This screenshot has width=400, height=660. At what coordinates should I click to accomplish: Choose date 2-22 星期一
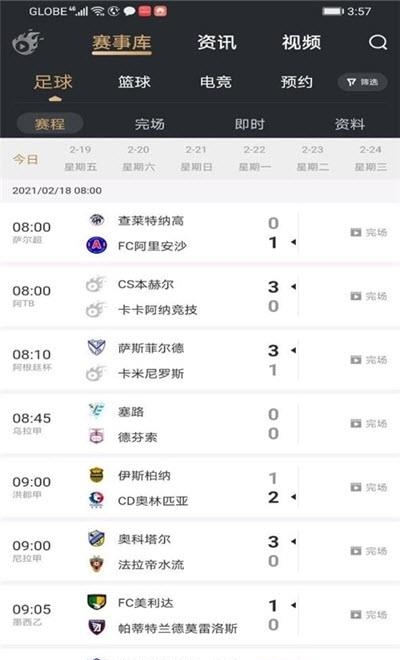[x=254, y=158]
